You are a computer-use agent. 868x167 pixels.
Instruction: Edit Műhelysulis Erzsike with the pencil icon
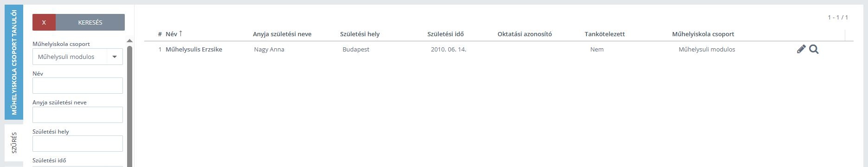[801, 49]
